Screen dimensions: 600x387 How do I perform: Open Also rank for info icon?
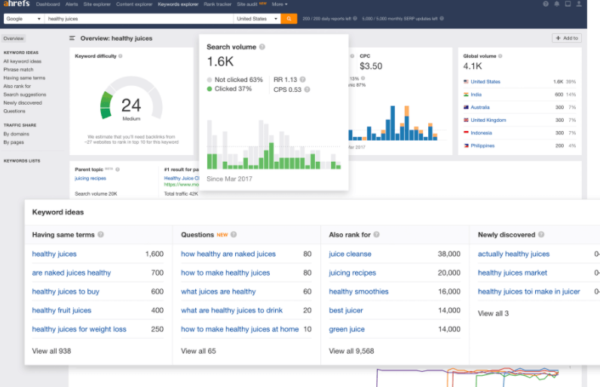click(377, 234)
